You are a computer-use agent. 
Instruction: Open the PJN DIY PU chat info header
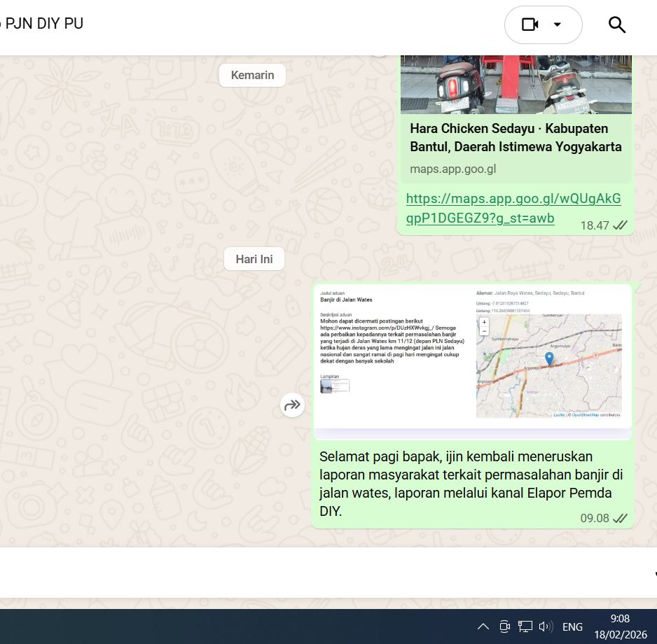coord(43,23)
